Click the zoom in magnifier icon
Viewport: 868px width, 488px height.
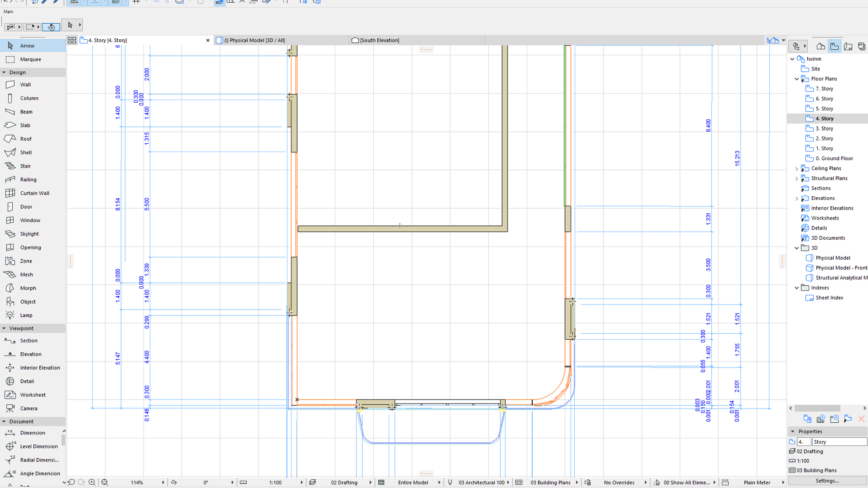[x=92, y=483]
